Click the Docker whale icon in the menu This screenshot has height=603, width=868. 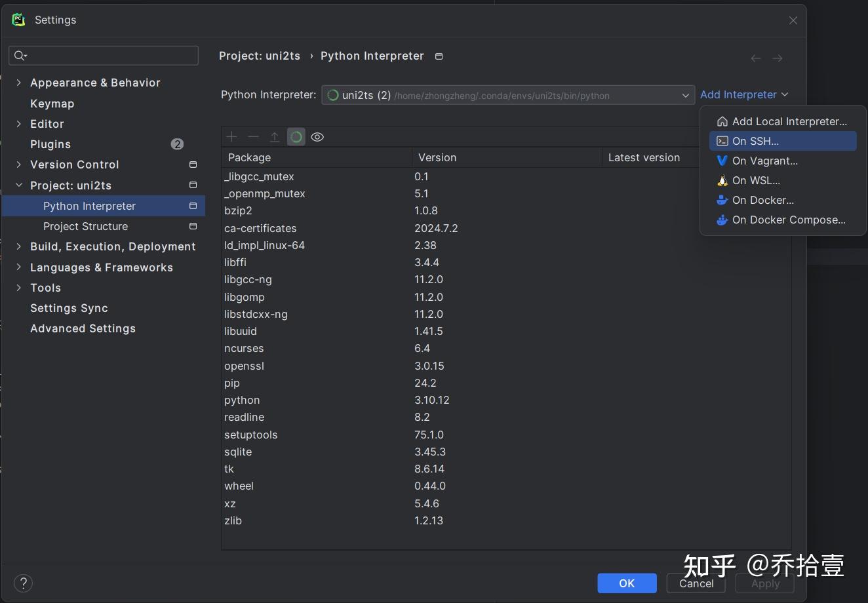(x=722, y=200)
